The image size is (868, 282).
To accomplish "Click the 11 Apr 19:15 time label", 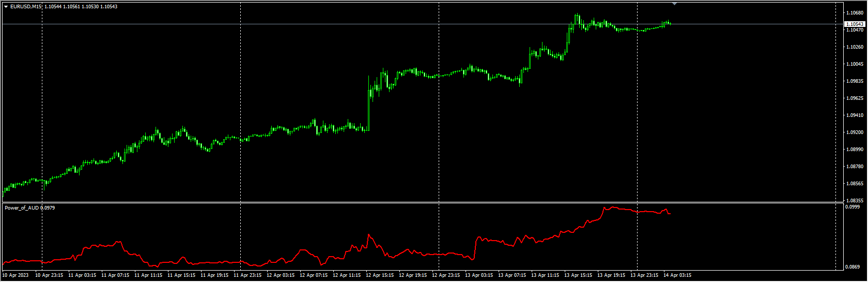I will (214, 275).
